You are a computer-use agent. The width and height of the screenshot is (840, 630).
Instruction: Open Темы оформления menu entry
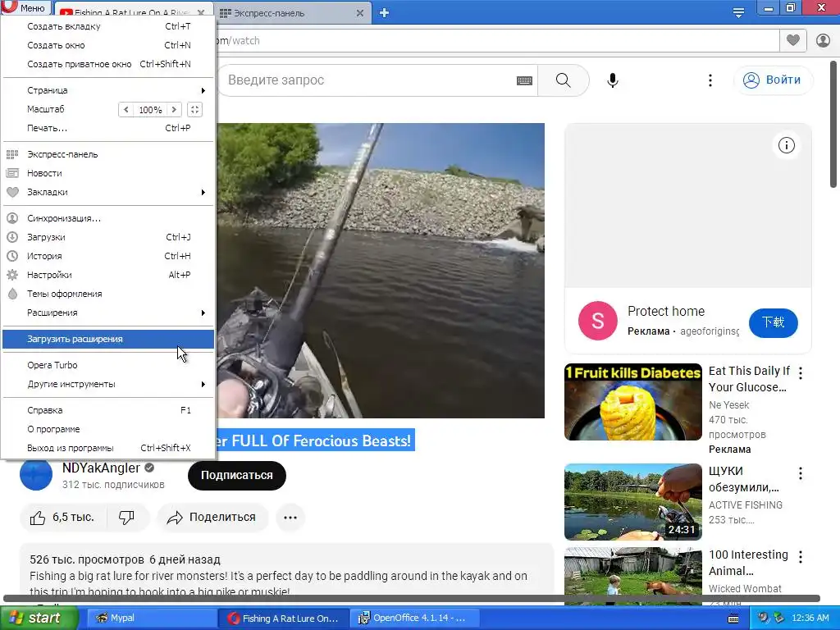(108, 294)
